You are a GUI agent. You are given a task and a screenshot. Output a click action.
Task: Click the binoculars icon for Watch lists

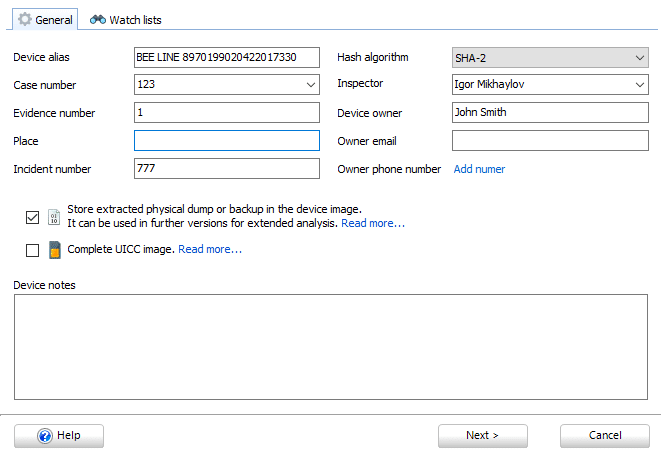pos(98,19)
